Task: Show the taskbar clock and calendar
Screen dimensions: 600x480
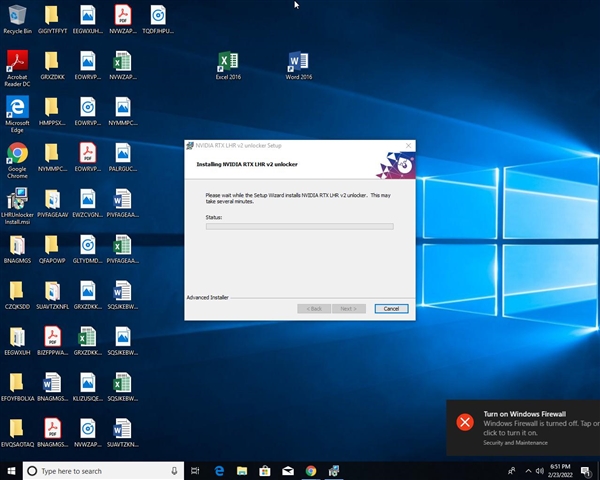Action: tap(560, 471)
